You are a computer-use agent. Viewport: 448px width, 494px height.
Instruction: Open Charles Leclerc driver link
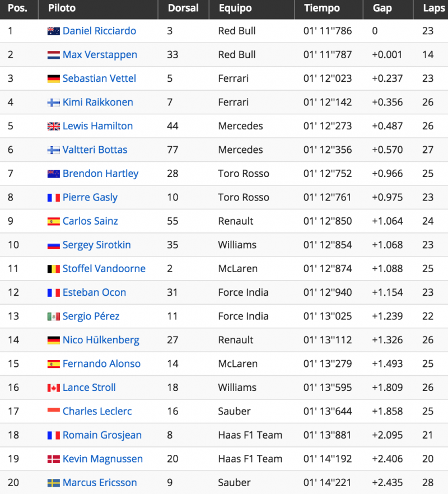point(97,411)
